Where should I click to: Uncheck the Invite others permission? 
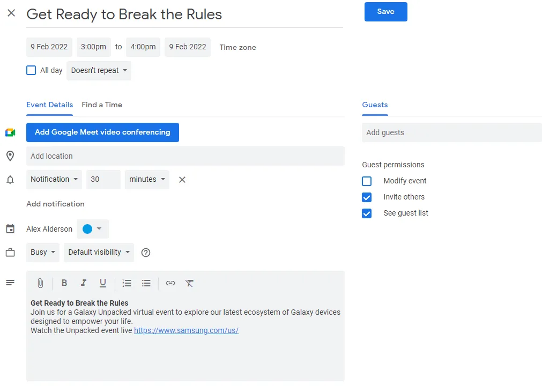click(x=367, y=197)
